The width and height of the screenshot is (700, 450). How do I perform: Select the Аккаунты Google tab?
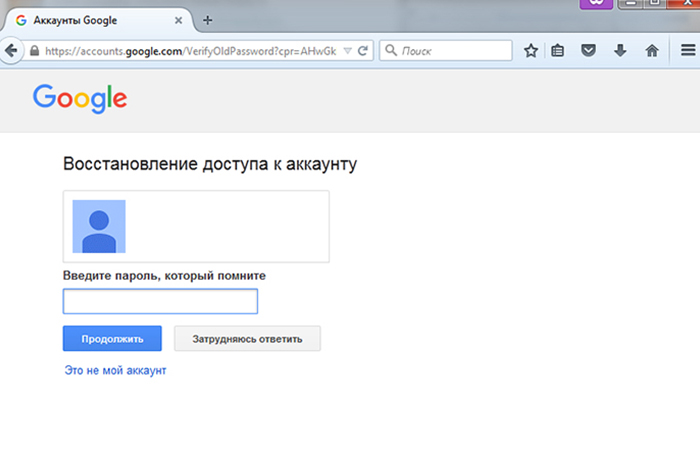98,21
